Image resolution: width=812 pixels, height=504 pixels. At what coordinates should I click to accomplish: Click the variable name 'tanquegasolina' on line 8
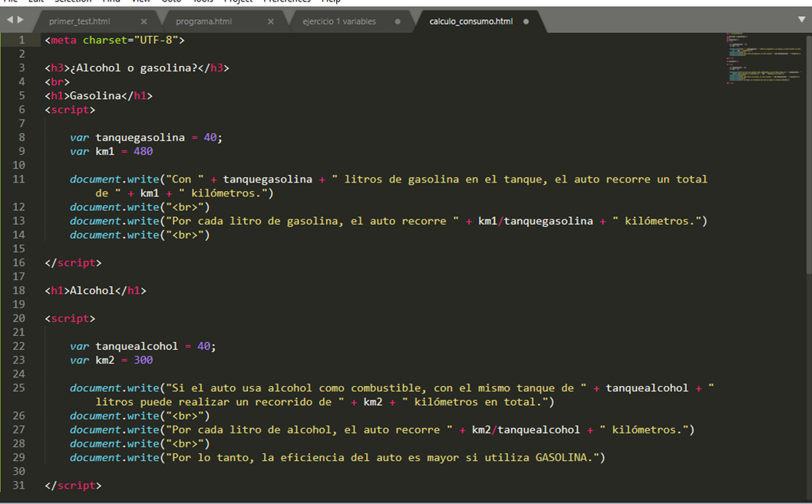(x=140, y=137)
